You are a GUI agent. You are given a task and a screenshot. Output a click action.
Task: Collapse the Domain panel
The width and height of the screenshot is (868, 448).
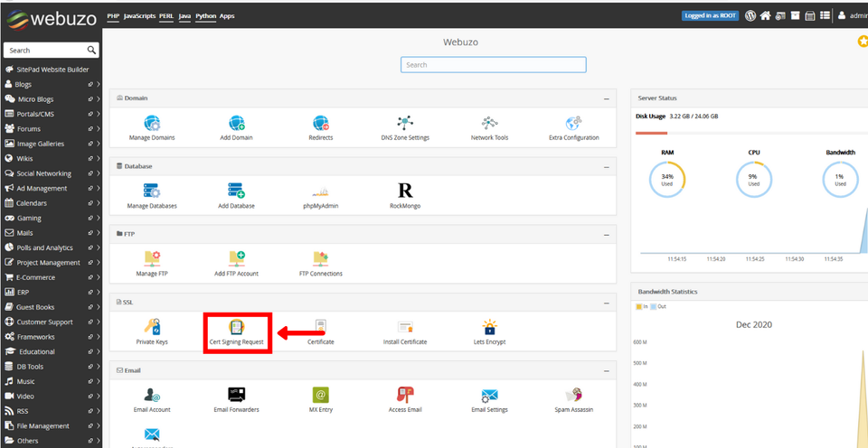(607, 98)
